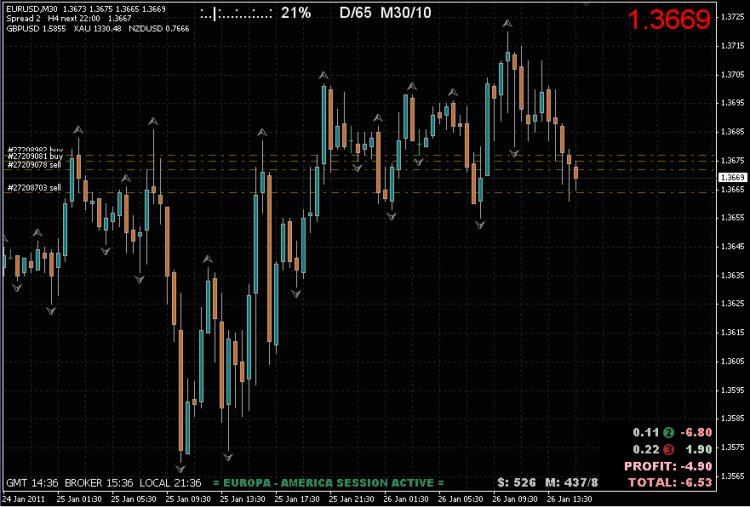
Task: Click the Europa - America Session Active label
Action: 328,483
